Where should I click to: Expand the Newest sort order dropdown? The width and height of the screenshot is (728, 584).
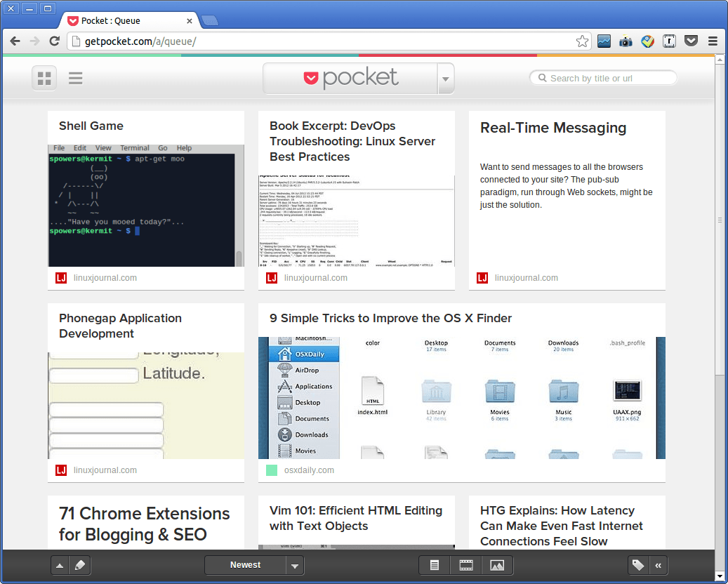[296, 565]
